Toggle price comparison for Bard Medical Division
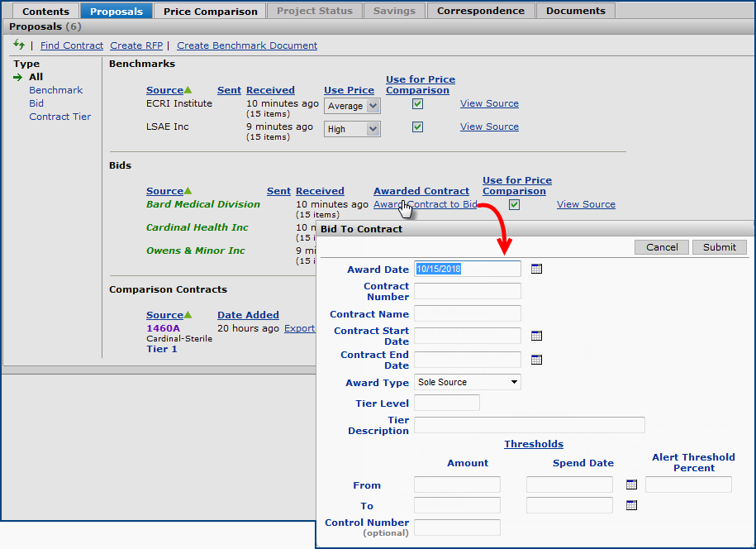 coord(514,205)
